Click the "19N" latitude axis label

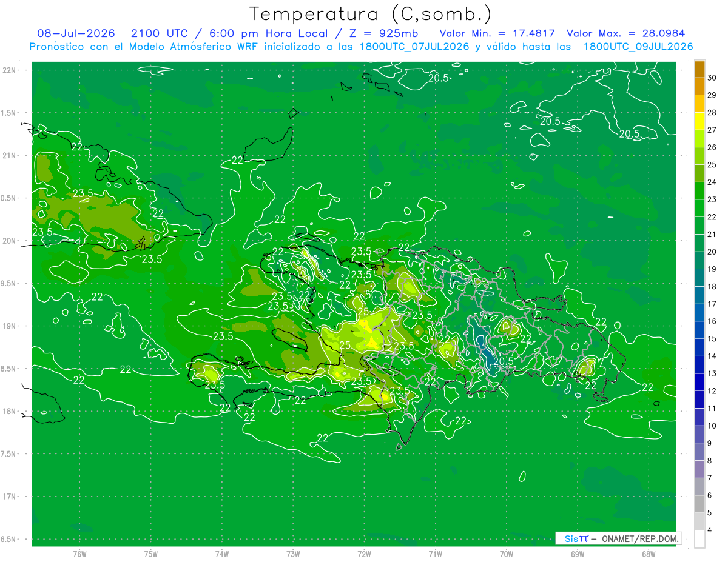pyautogui.click(x=10, y=326)
